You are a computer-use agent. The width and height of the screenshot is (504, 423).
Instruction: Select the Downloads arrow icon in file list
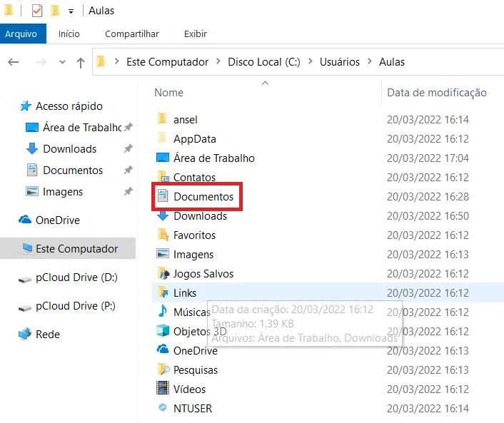click(163, 216)
